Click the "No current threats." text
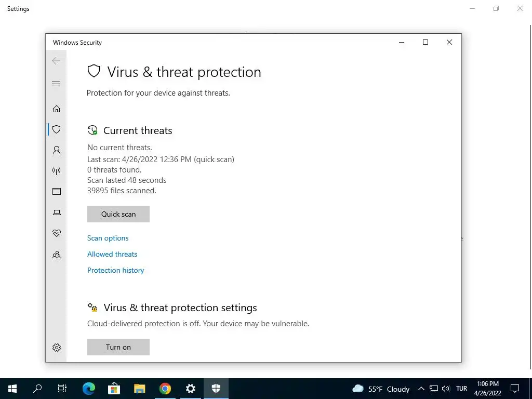The image size is (532, 399). [x=119, y=148]
